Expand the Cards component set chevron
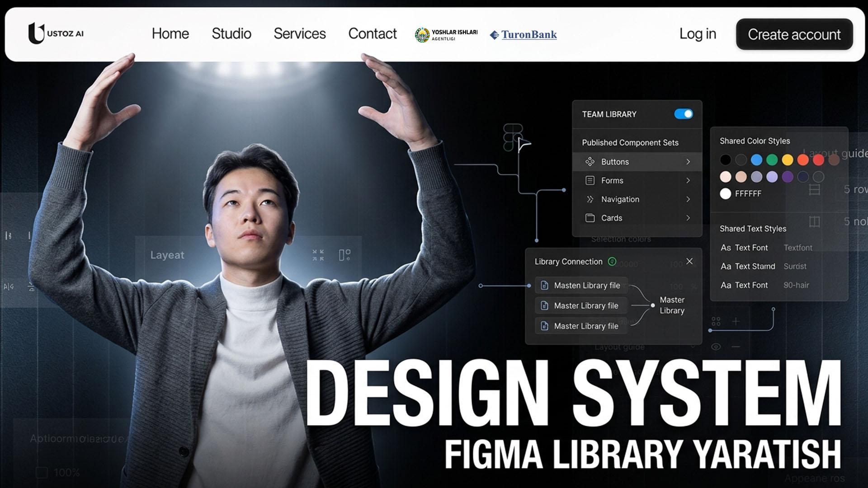The width and height of the screenshot is (868, 488). (688, 218)
